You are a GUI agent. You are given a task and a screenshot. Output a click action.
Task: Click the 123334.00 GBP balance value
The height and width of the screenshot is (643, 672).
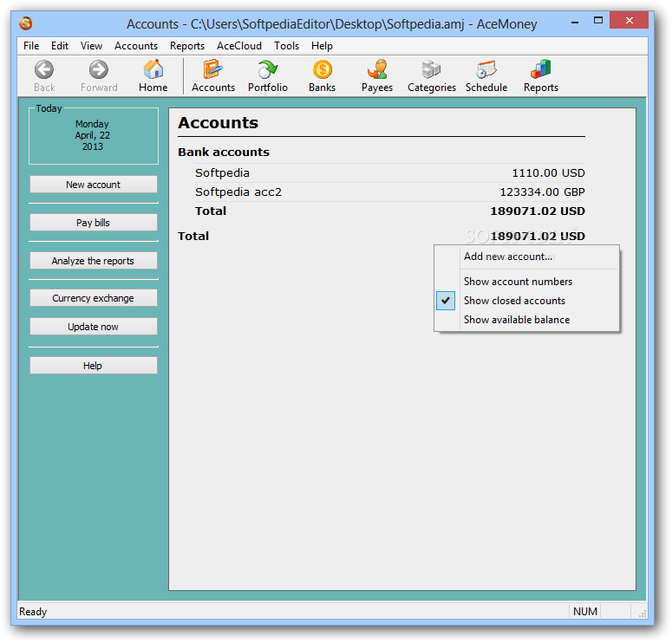coord(542,192)
